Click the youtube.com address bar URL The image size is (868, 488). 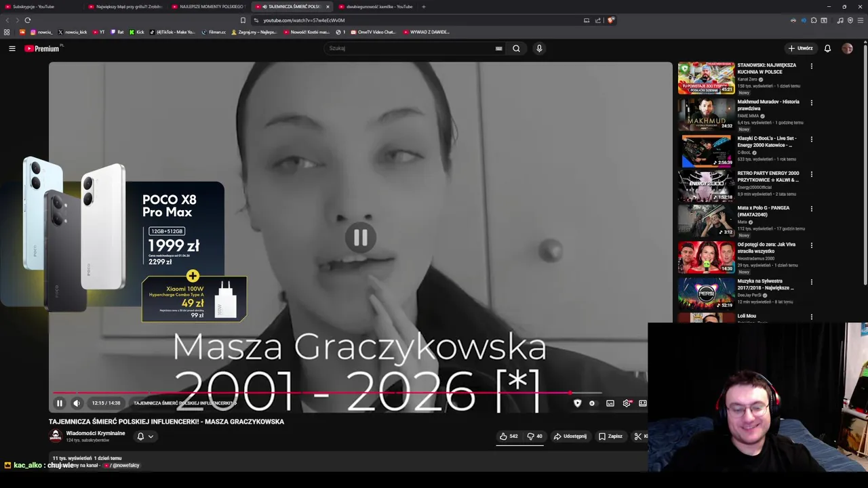tap(304, 20)
